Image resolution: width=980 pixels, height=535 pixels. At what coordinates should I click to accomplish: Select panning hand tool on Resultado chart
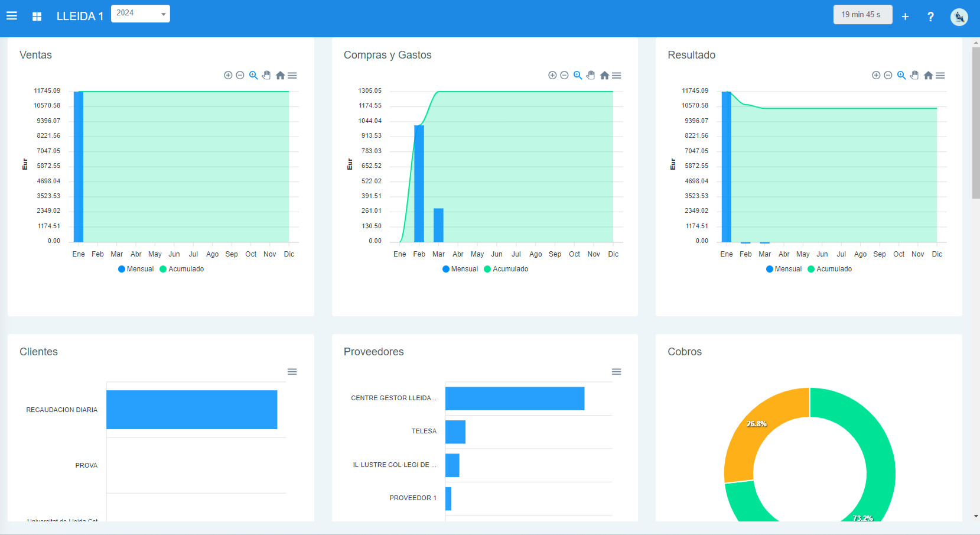(914, 75)
